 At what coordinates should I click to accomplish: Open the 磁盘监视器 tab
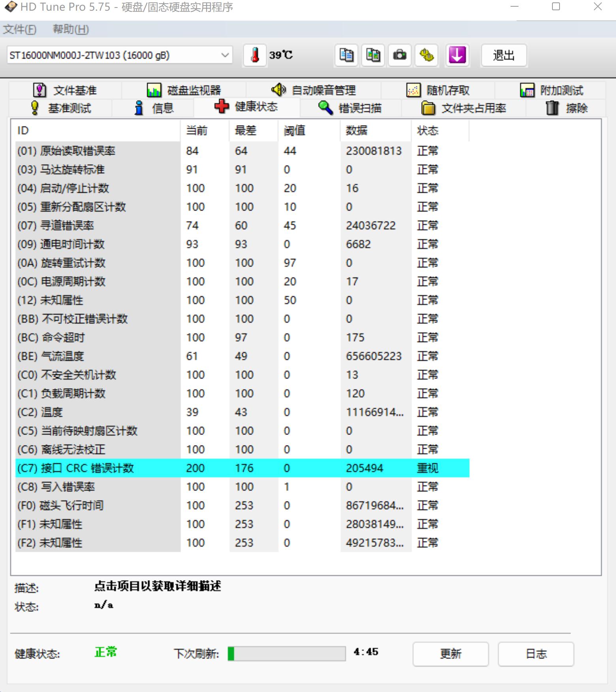coord(184,90)
